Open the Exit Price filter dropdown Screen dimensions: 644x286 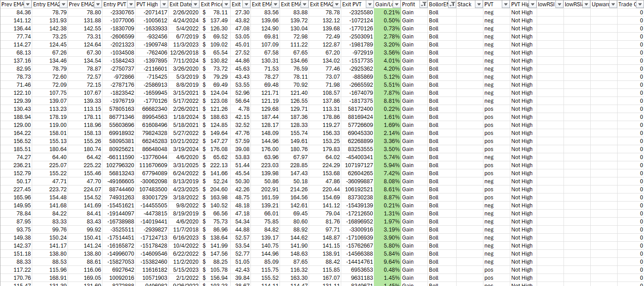point(226,4)
